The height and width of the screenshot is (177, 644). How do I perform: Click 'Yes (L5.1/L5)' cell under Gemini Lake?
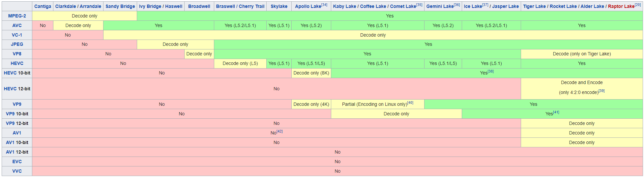point(443,63)
